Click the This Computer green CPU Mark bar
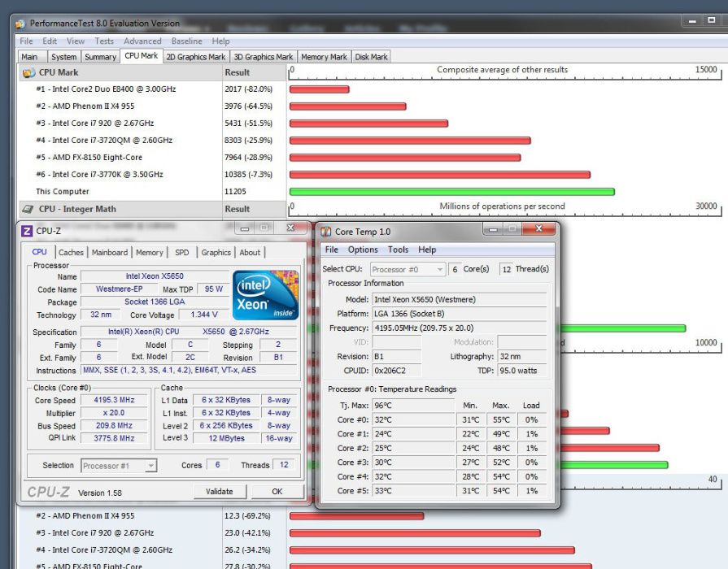The height and width of the screenshot is (569, 728). [x=451, y=192]
